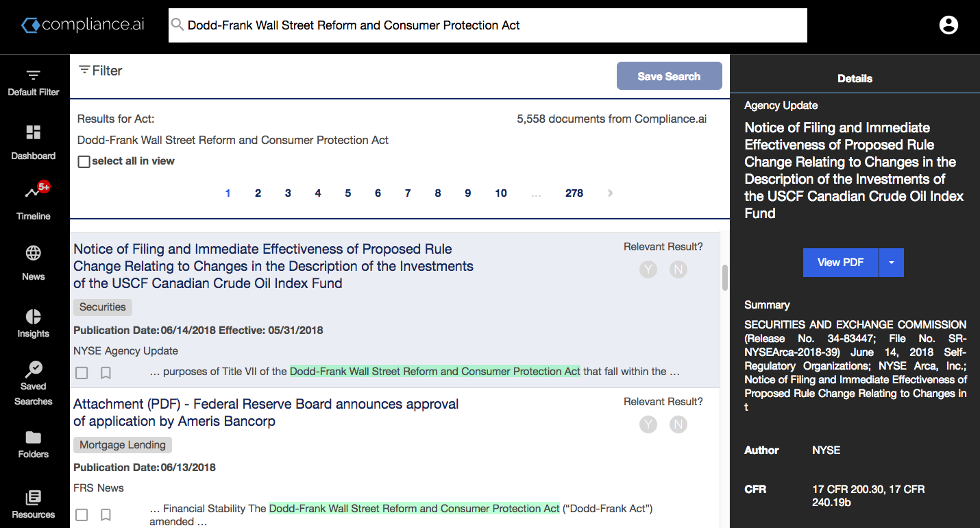Open News globe in sidebar

pyautogui.click(x=34, y=263)
